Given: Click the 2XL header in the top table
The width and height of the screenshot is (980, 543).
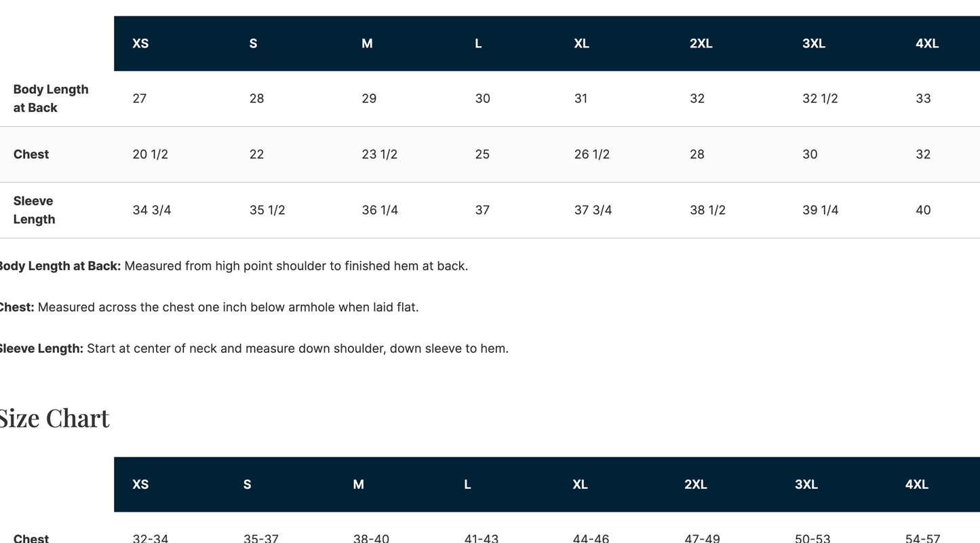Looking at the screenshot, I should point(701,43).
